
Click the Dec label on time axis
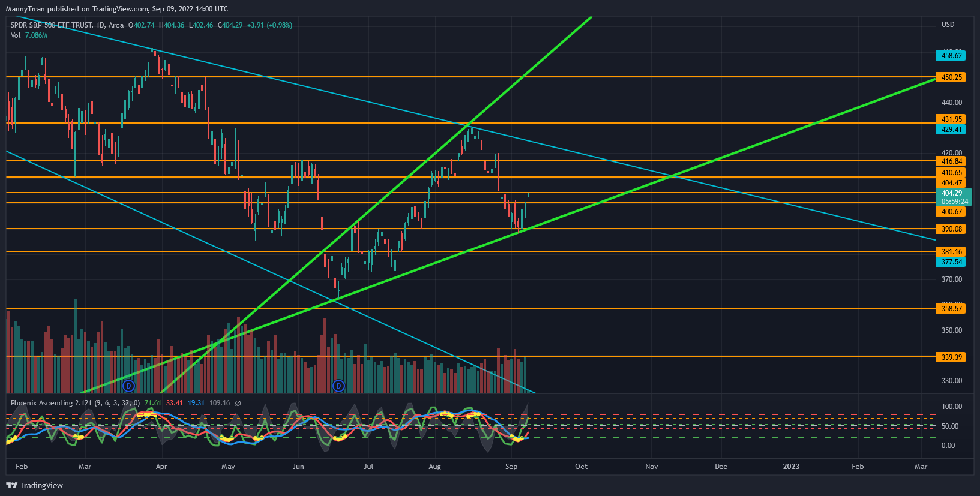click(721, 467)
